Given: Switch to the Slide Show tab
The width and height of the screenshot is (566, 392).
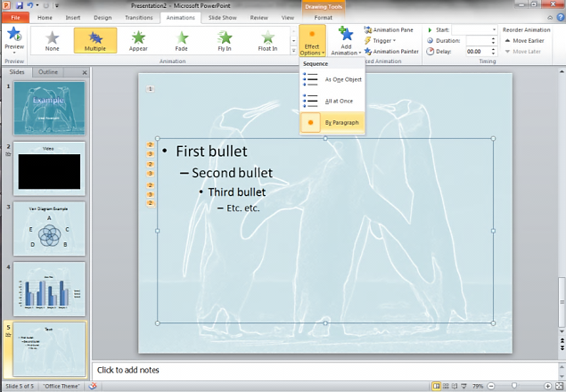Looking at the screenshot, I should [x=222, y=17].
